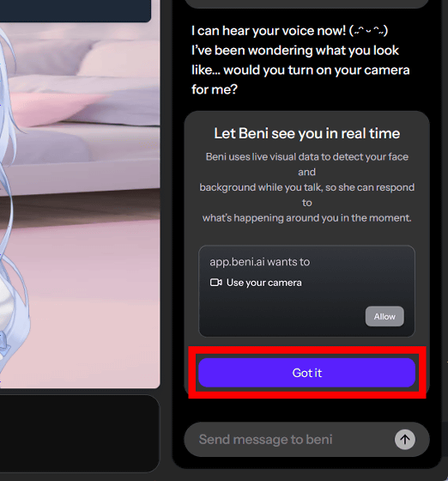
Task: Click the dark navy panel above the avatar
Action: tap(75, 10)
